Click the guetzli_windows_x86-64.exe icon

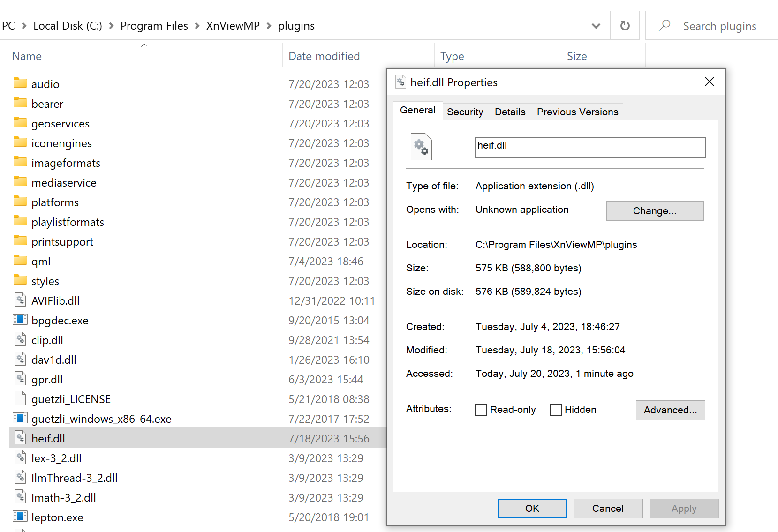click(x=20, y=418)
